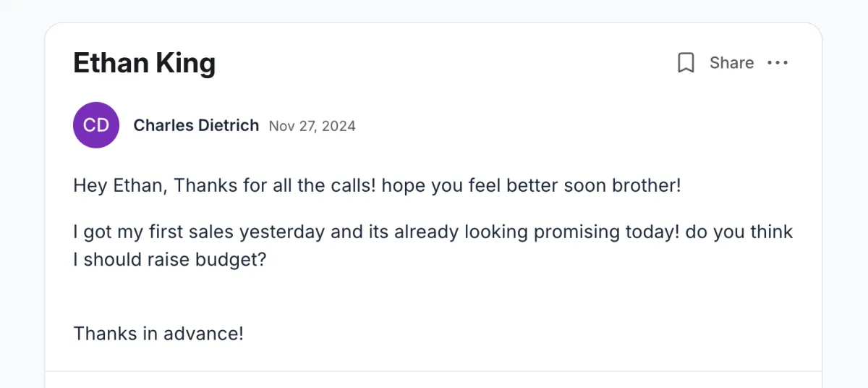Viewport: 868px width, 388px height.
Task: Open Charles Dietrich's profile name link
Action: click(x=196, y=125)
